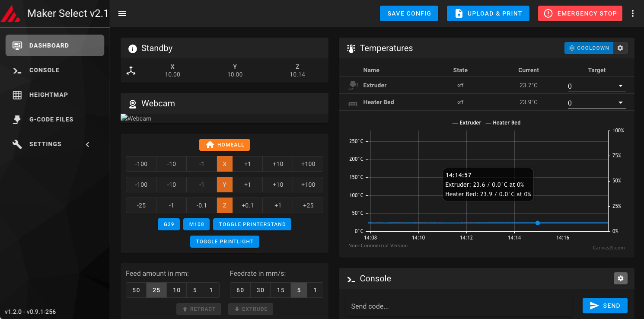The image size is (644, 319).
Task: Click the Extruder current temperature 23.7°C
Action: click(529, 85)
